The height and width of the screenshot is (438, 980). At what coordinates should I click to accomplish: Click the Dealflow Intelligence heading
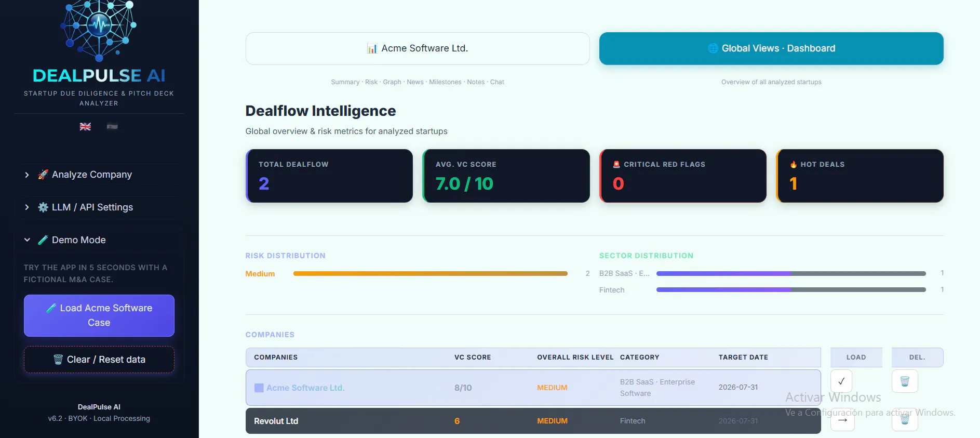coord(320,111)
